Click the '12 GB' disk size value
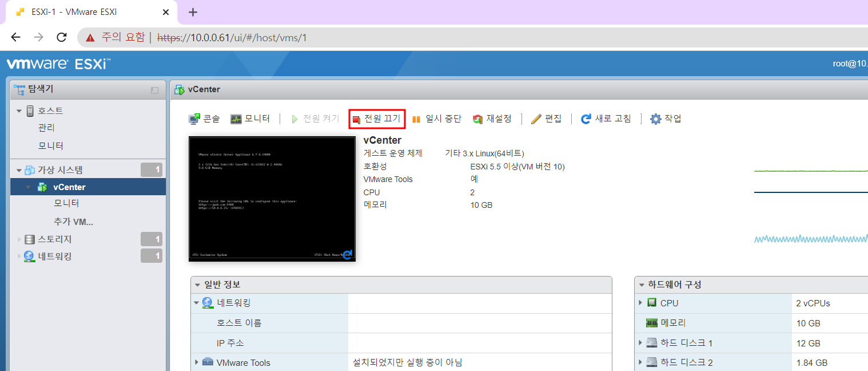The height and width of the screenshot is (371, 868). tap(809, 343)
